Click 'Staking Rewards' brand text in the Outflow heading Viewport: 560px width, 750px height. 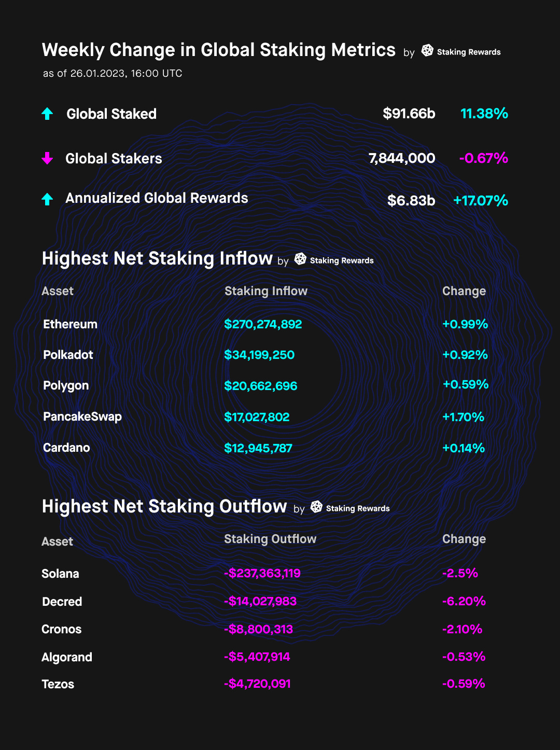click(358, 509)
